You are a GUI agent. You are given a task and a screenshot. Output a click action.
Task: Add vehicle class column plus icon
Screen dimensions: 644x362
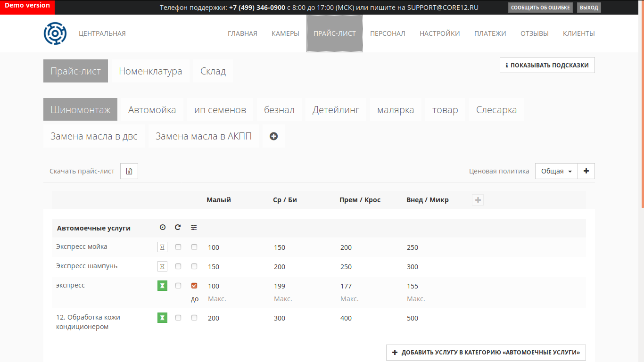point(478,200)
